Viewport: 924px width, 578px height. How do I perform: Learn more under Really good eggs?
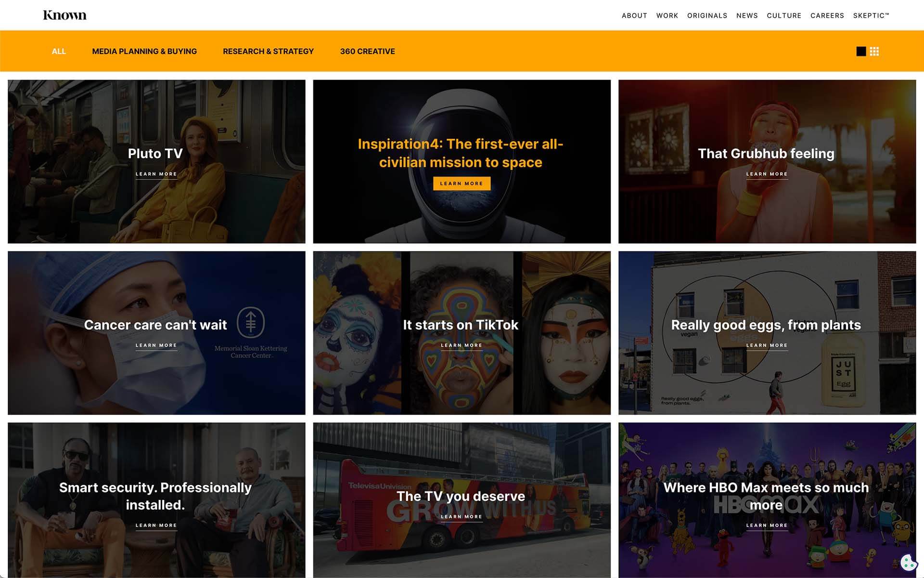[767, 346]
